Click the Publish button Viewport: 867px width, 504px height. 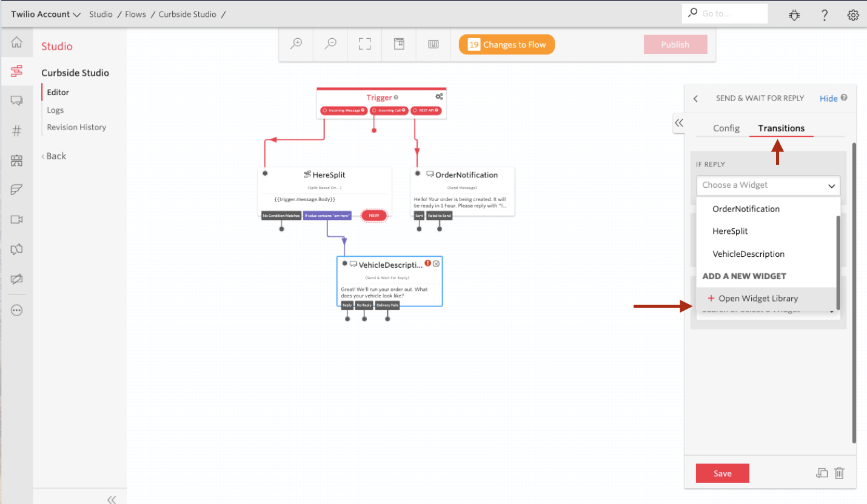click(x=675, y=44)
